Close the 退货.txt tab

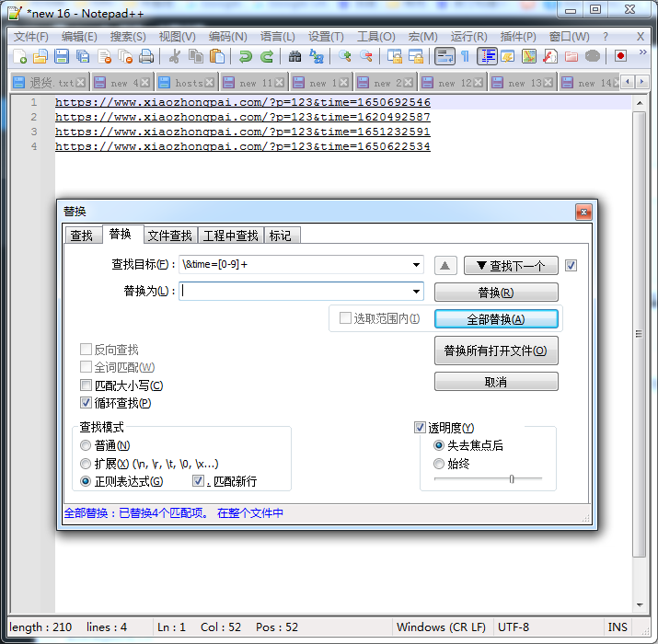pos(81,83)
